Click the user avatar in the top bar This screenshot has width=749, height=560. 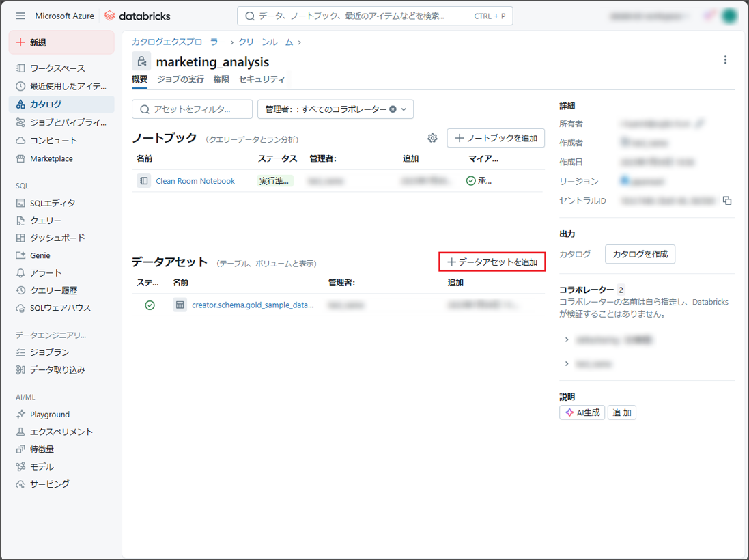[x=729, y=16]
